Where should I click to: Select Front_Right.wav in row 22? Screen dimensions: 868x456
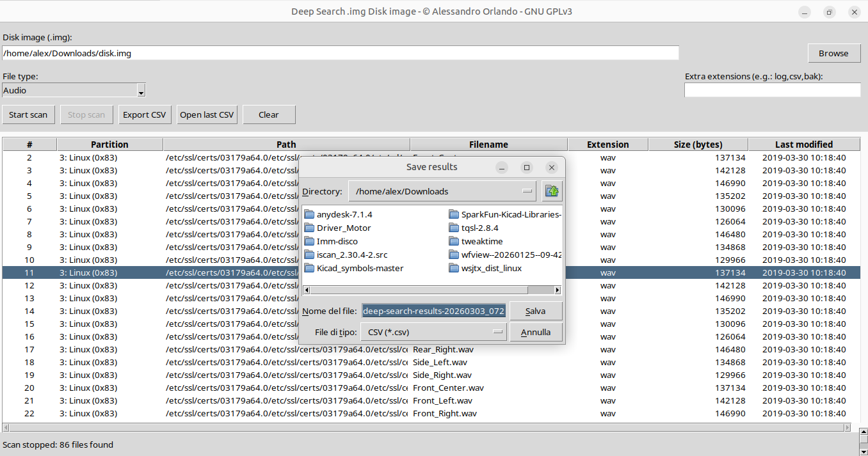coord(446,413)
